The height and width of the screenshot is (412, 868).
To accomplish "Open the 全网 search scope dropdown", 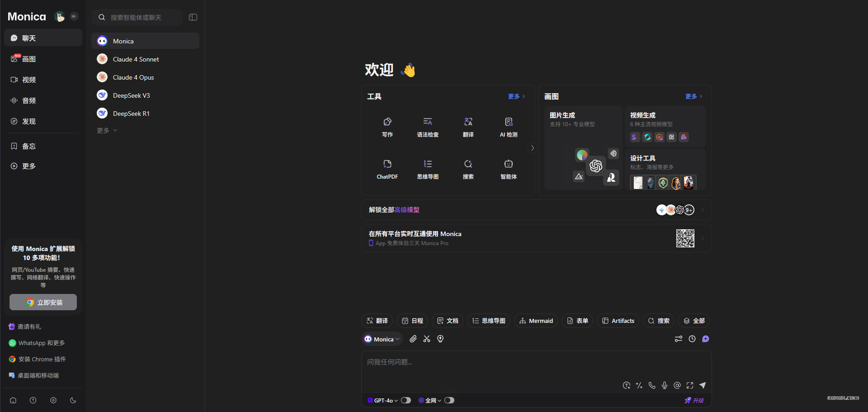I will pyautogui.click(x=430, y=400).
